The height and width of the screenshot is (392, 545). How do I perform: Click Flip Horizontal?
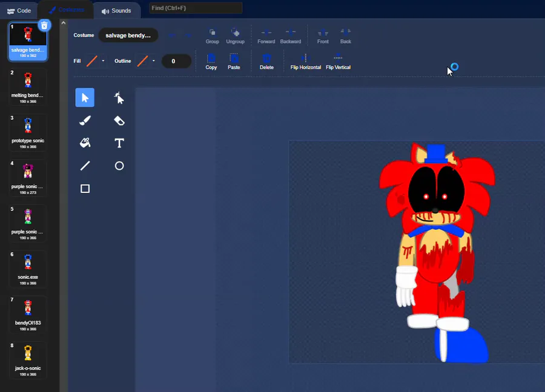[306, 62]
